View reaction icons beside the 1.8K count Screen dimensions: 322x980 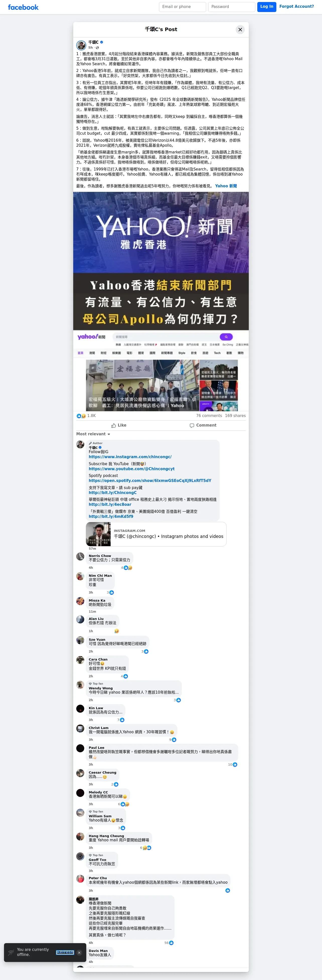82,416
